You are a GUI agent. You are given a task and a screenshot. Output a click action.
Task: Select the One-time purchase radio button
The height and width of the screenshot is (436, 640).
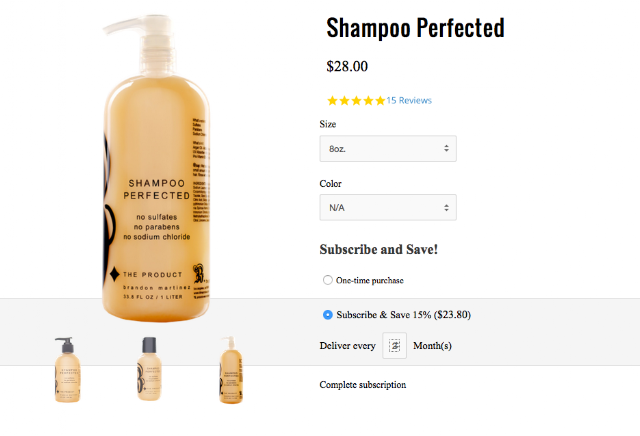tap(328, 280)
